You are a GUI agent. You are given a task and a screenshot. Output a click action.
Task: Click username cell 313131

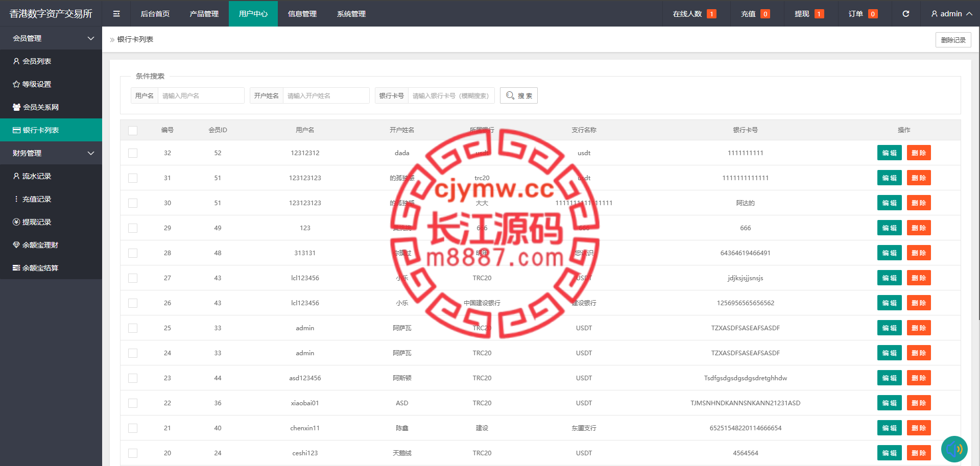[305, 253]
